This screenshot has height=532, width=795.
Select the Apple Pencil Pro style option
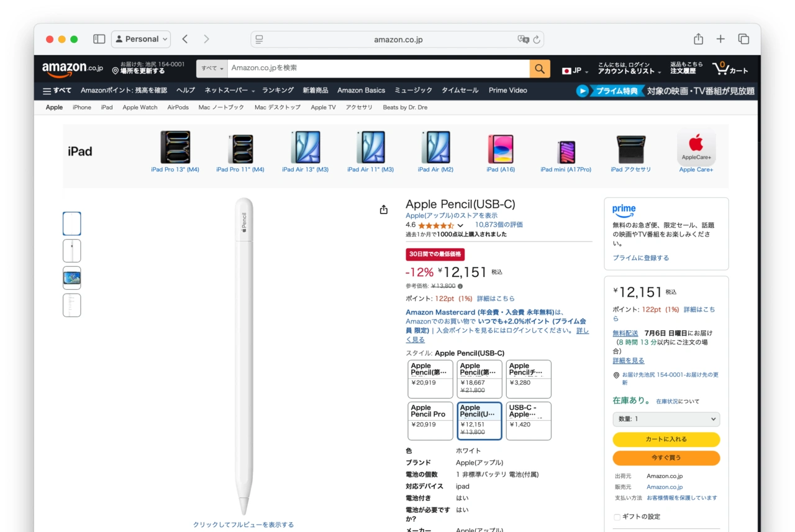tap(430, 421)
